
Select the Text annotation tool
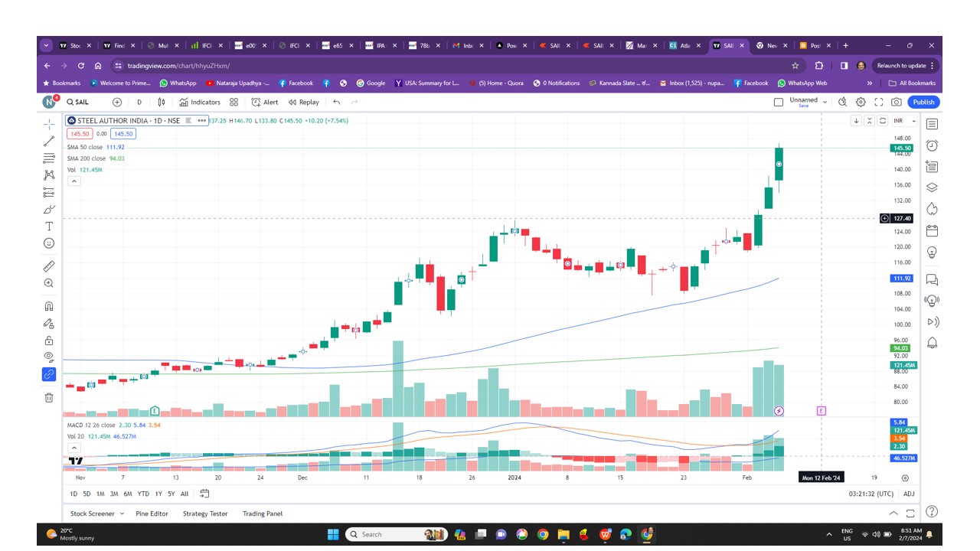click(49, 227)
